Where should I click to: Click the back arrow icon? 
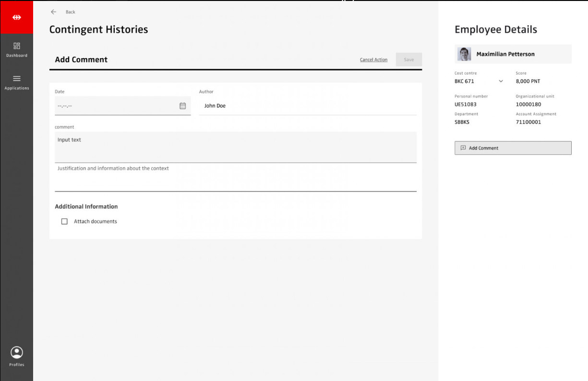tap(54, 12)
